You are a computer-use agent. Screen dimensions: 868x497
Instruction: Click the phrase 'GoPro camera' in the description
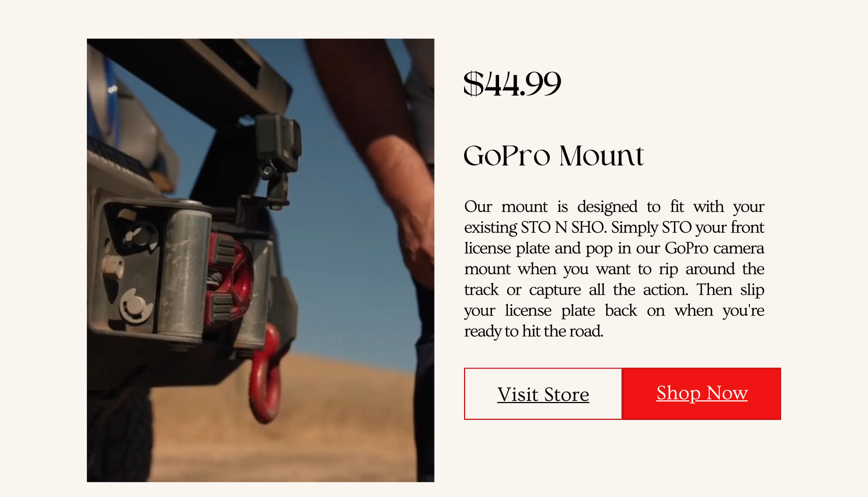coord(714,248)
